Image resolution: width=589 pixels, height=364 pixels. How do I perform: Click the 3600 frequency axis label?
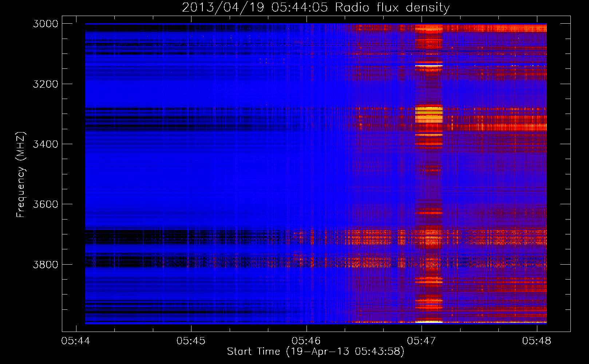46,204
